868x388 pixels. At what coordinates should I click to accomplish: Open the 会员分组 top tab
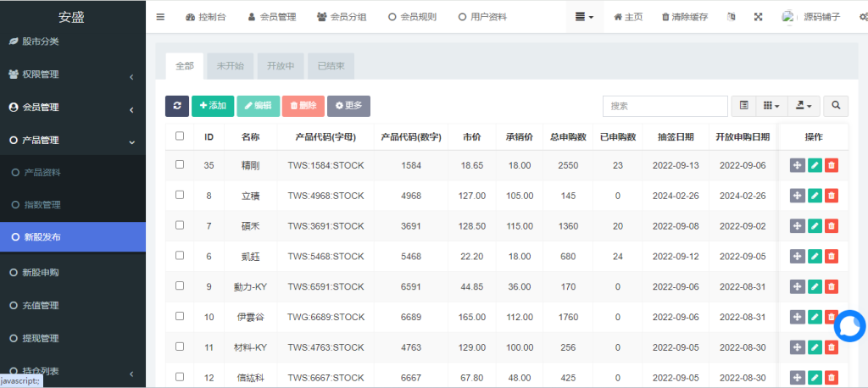click(x=342, y=17)
